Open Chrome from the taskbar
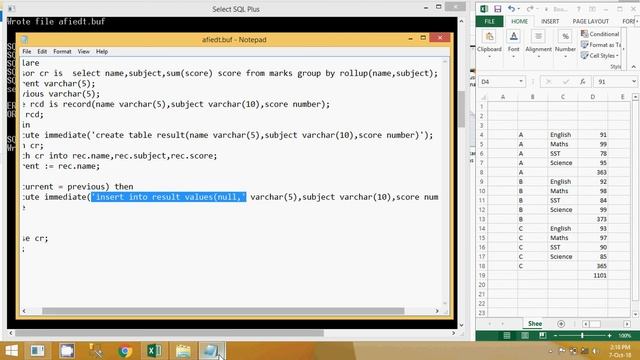This screenshot has height=360, width=640. (x=125, y=351)
